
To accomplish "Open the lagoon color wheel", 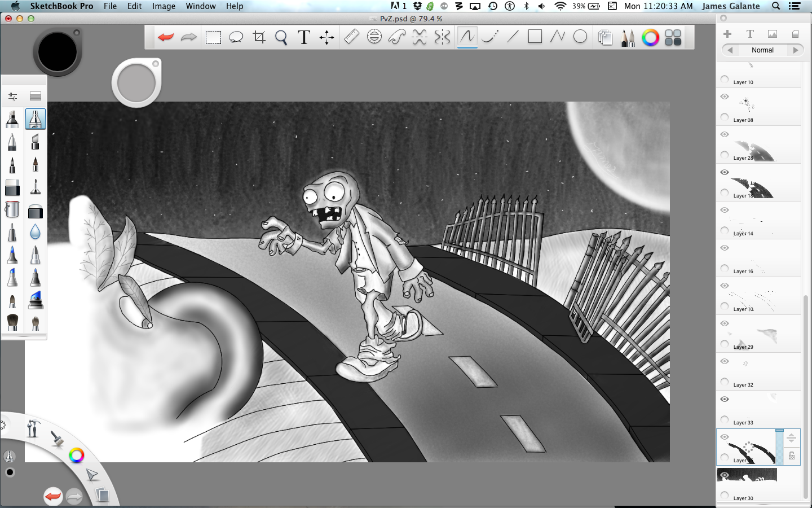I will (76, 456).
